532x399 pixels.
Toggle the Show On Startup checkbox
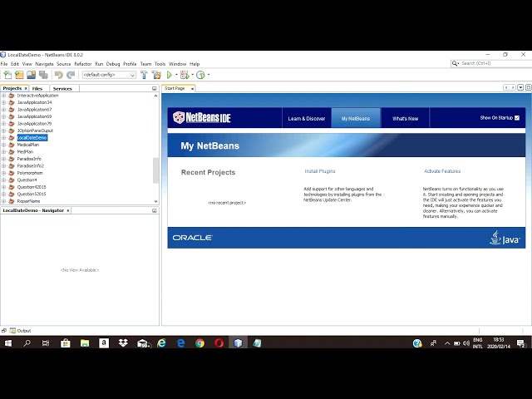coord(517,118)
